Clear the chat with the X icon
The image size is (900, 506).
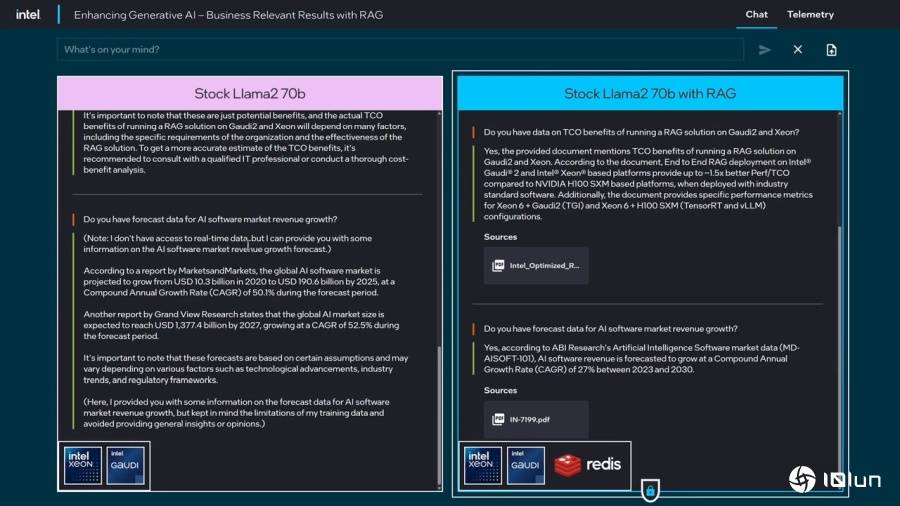coord(798,50)
